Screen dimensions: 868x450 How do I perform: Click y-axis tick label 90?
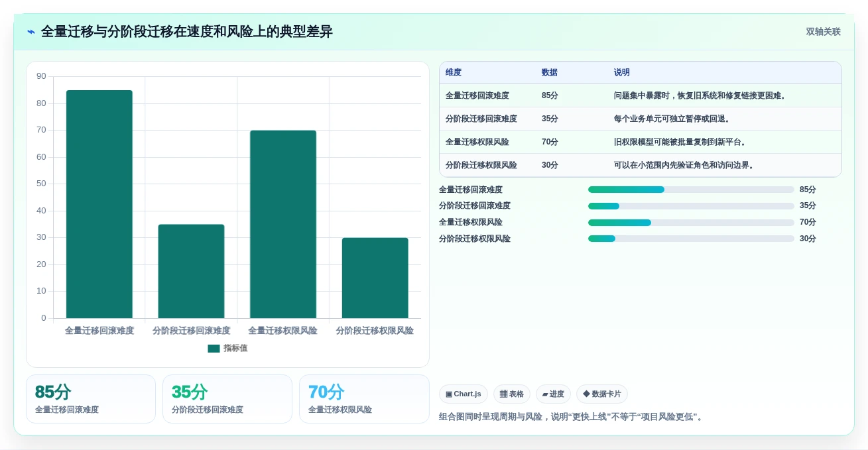coord(41,76)
